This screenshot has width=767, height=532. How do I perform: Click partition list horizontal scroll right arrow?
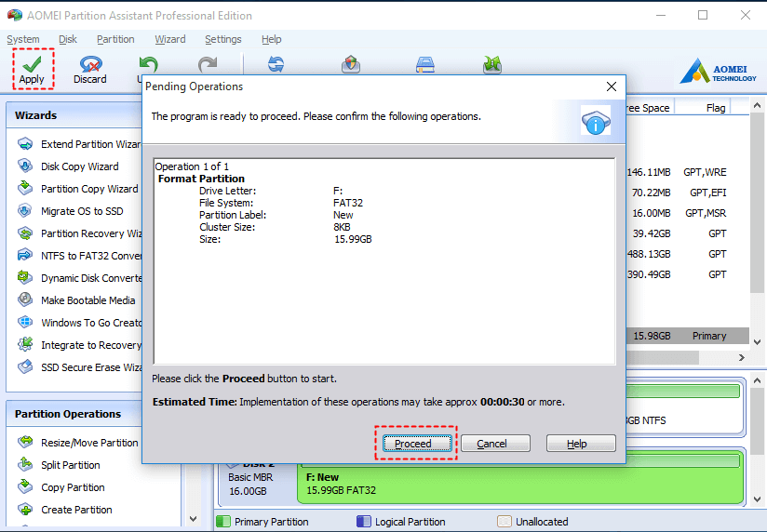[742, 357]
